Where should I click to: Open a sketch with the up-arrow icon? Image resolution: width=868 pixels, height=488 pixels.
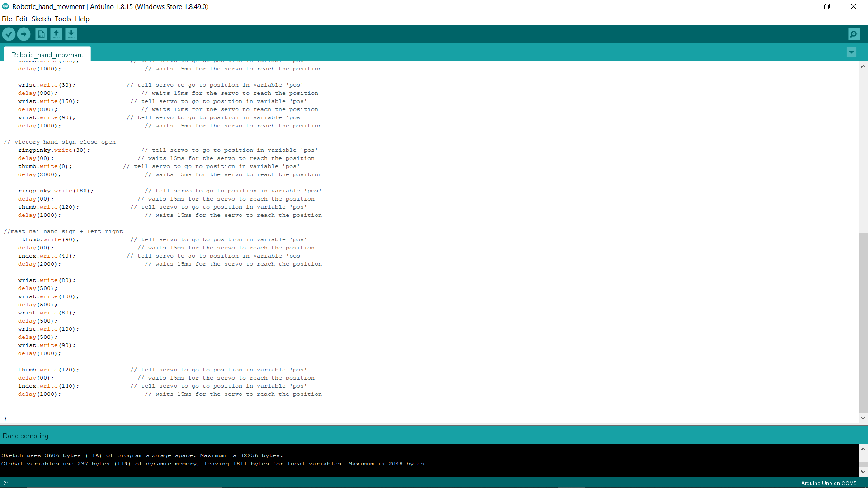[x=56, y=34]
